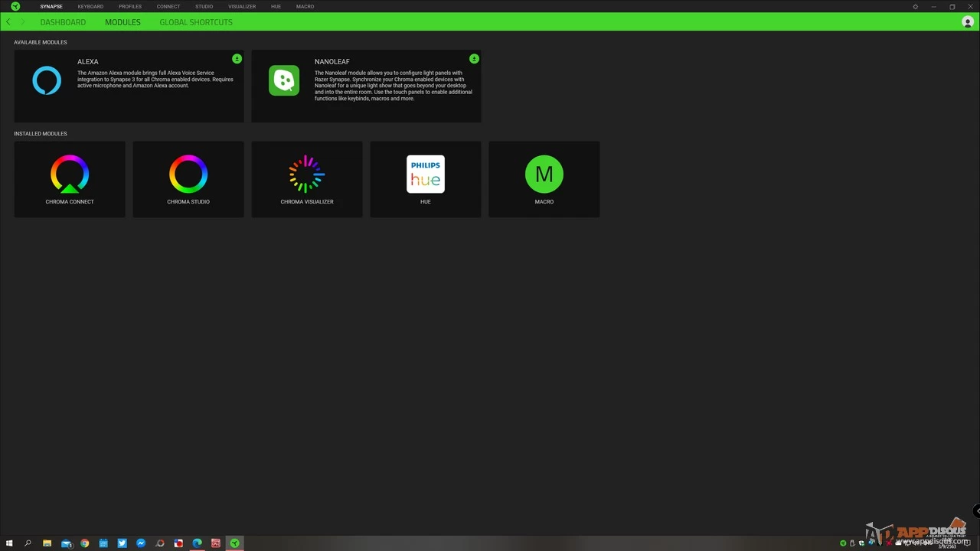Open Twitter app from taskbar

click(x=122, y=543)
